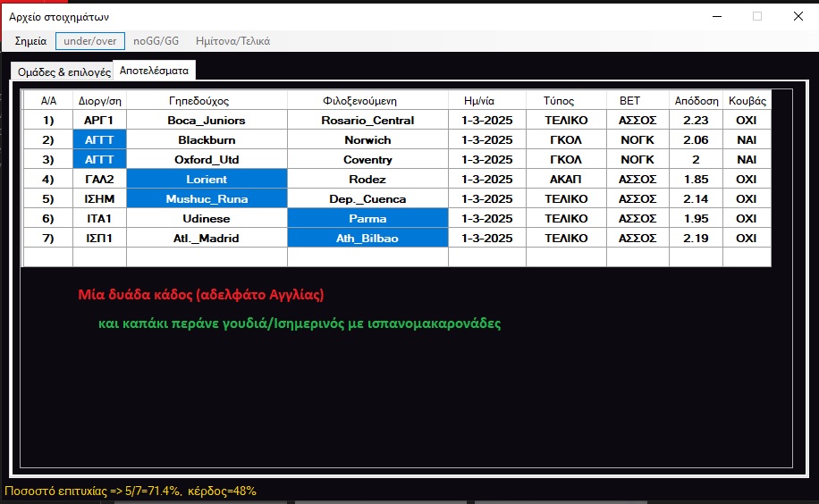Select the highlighted Parma cell

coord(367,218)
